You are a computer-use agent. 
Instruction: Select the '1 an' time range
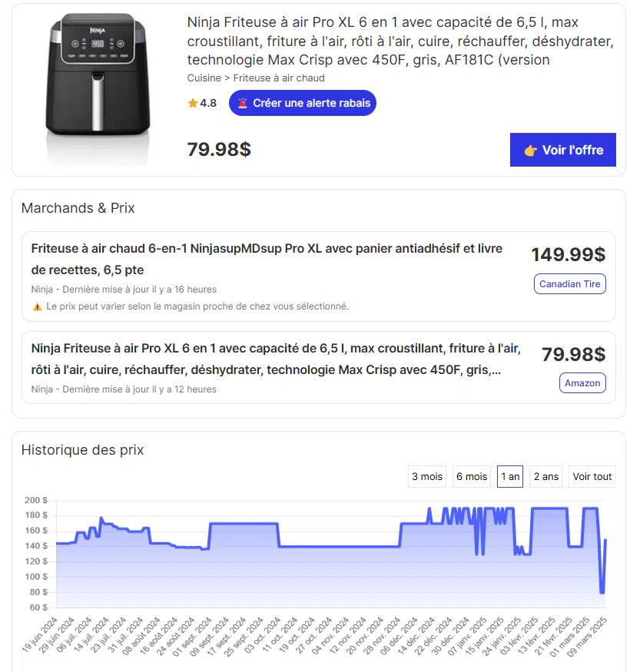510,477
